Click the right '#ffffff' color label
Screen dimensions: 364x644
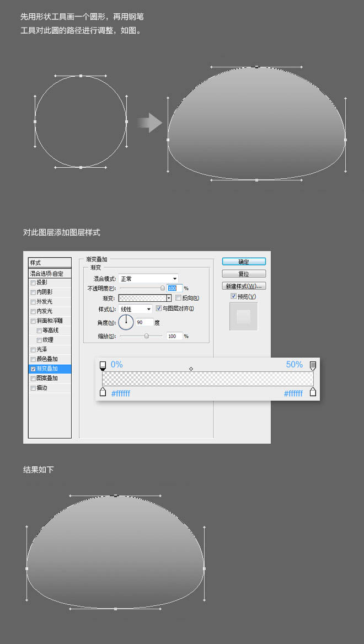pos(293,393)
